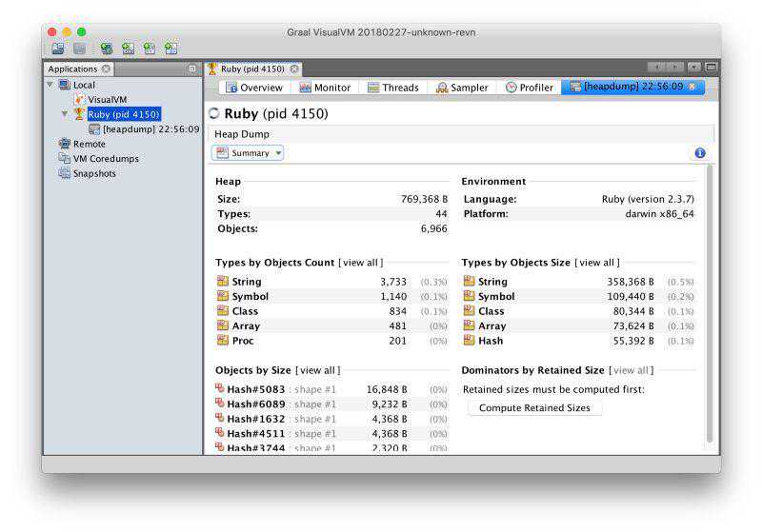This screenshot has height=532, width=762.
Task: Minimize the Applications panel using its header icon
Action: tap(192, 69)
